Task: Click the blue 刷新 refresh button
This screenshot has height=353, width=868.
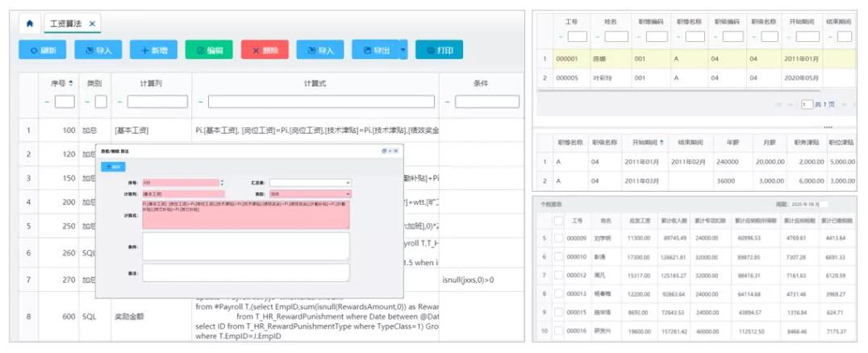Action: (x=42, y=50)
